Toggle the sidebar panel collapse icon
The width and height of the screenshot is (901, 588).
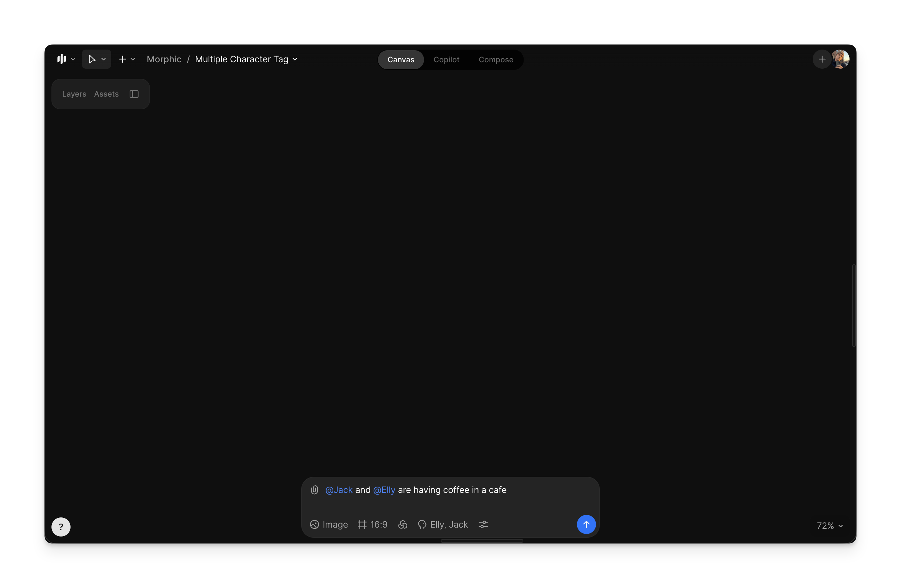[x=134, y=94]
